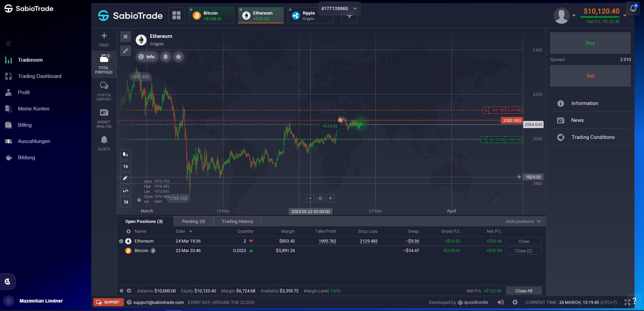Screen dimensions: 644x311
Task: Open the chart type candlestick icon
Action: tap(126, 154)
